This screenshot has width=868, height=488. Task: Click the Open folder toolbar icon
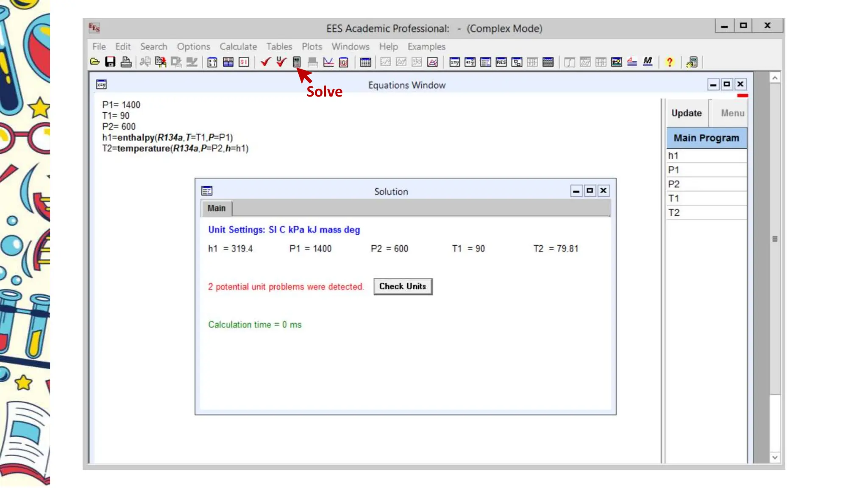(x=95, y=62)
